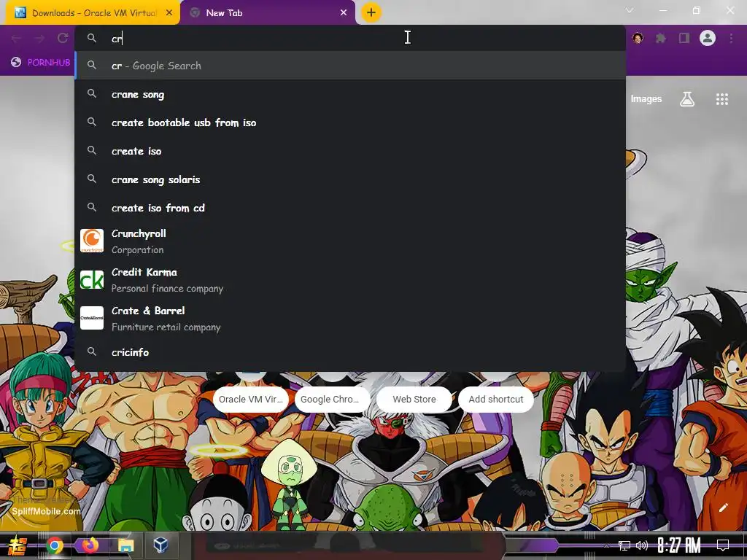This screenshot has width=747, height=560.
Task: Click the PORNHUB bookmark in bookmarks bar
Action: point(41,63)
